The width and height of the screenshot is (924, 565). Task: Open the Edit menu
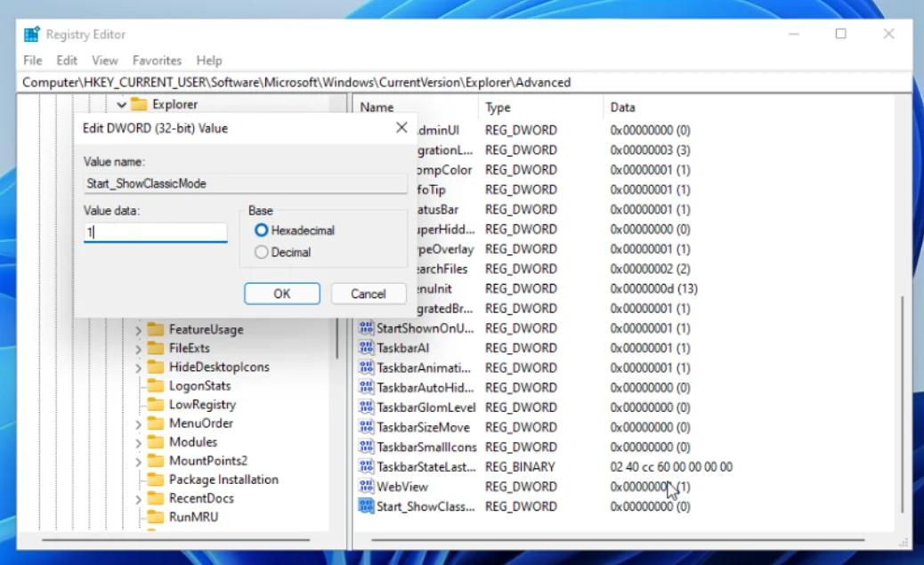coord(67,61)
